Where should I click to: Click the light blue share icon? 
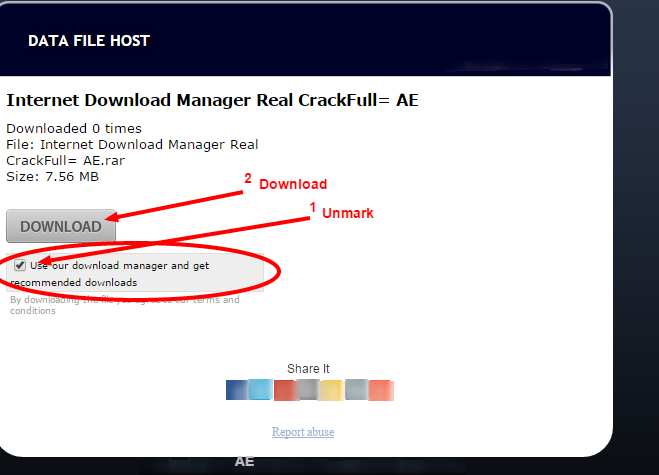(x=261, y=390)
